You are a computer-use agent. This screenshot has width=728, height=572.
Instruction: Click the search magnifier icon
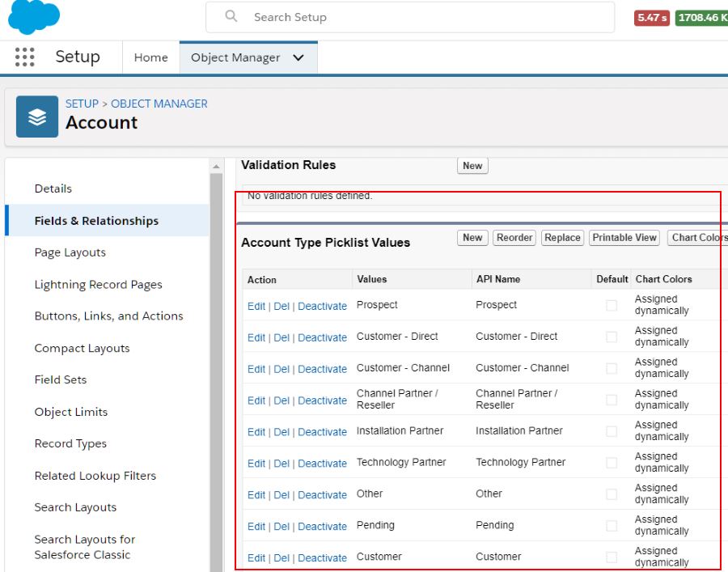(x=231, y=17)
